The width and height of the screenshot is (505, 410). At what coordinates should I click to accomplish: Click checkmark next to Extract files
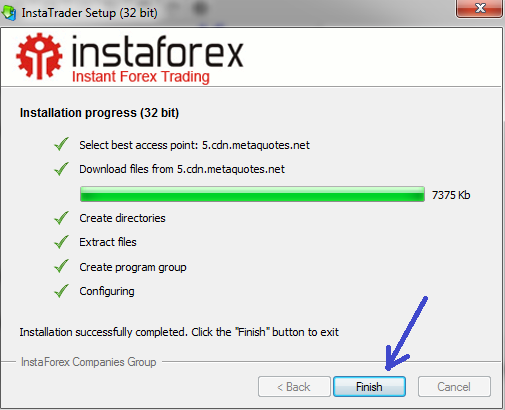tap(61, 242)
